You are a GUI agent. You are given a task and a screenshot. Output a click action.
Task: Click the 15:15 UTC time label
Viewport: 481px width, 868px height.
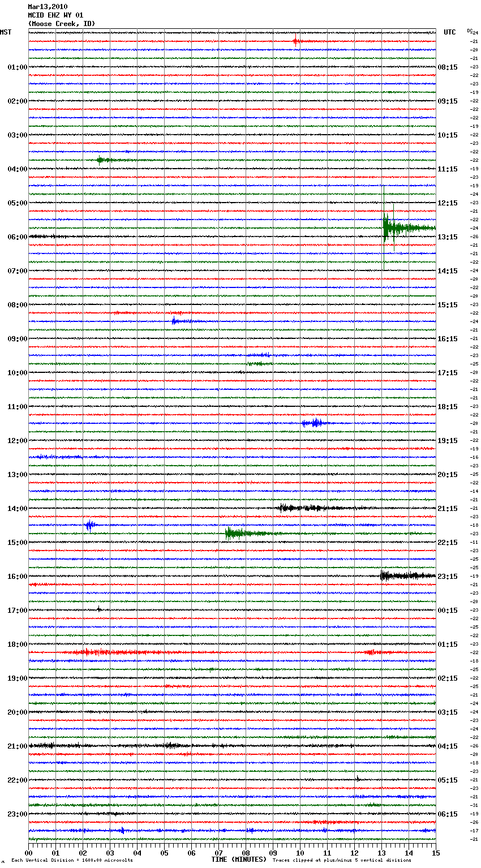click(448, 305)
